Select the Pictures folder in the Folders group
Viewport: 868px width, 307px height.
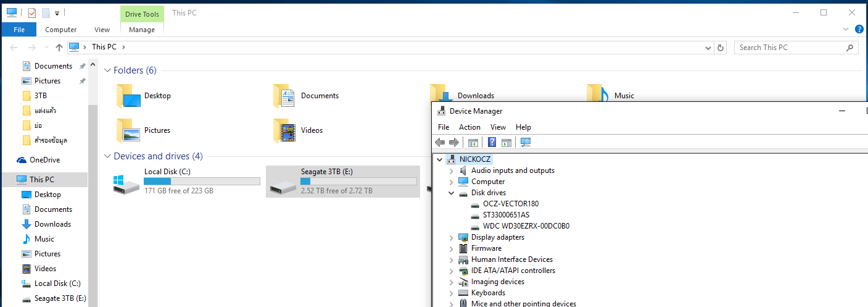143,130
